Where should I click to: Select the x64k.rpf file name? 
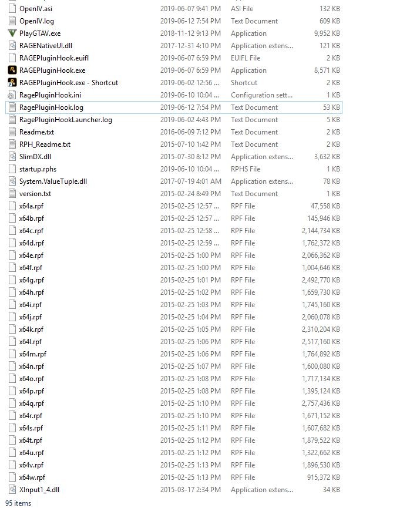[31, 329]
